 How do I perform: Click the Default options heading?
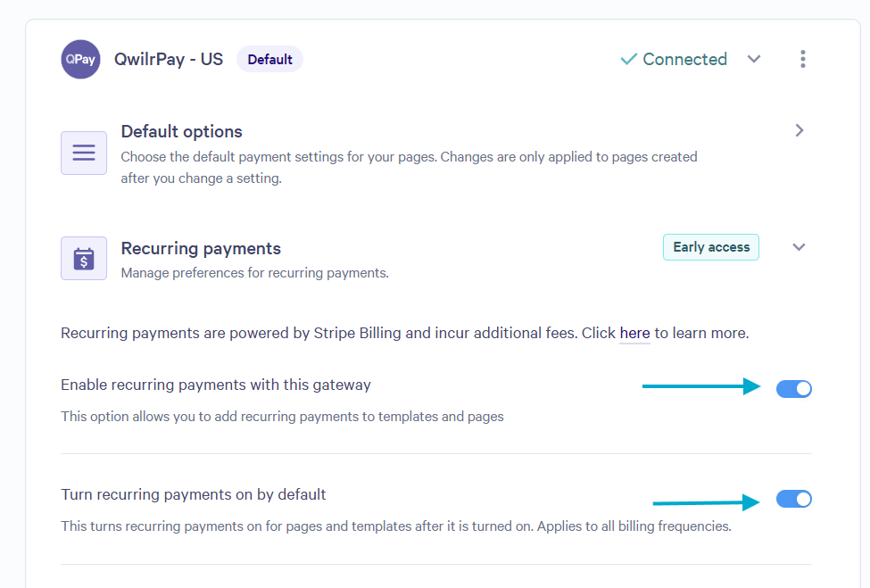181,131
